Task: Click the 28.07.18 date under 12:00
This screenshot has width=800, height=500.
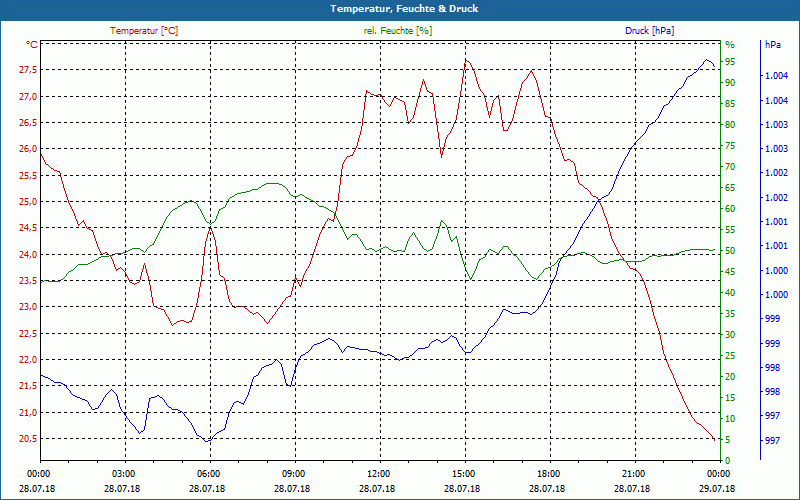Action: [x=377, y=488]
